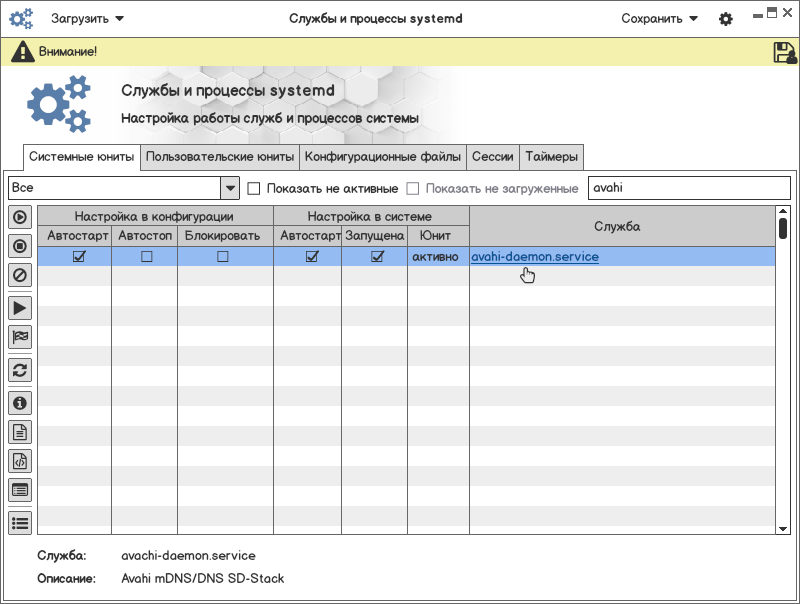Open the Загрузить dropdown menu
800x604 pixels.
click(88, 18)
